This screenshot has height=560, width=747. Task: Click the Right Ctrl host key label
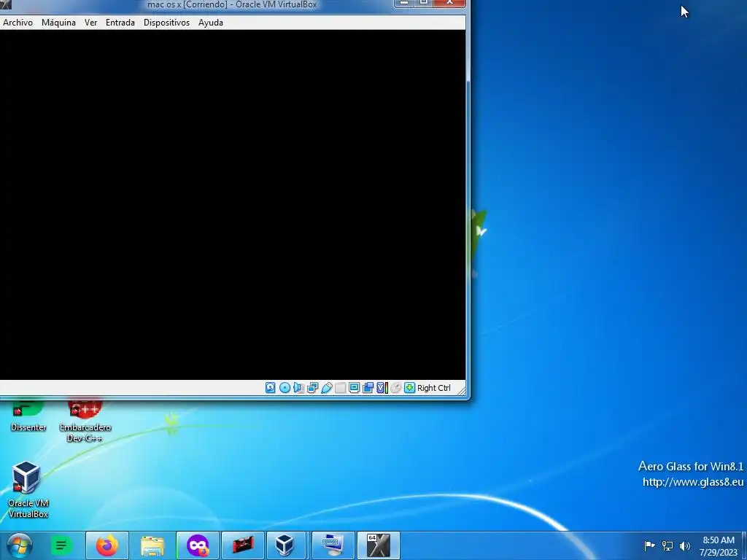click(433, 388)
